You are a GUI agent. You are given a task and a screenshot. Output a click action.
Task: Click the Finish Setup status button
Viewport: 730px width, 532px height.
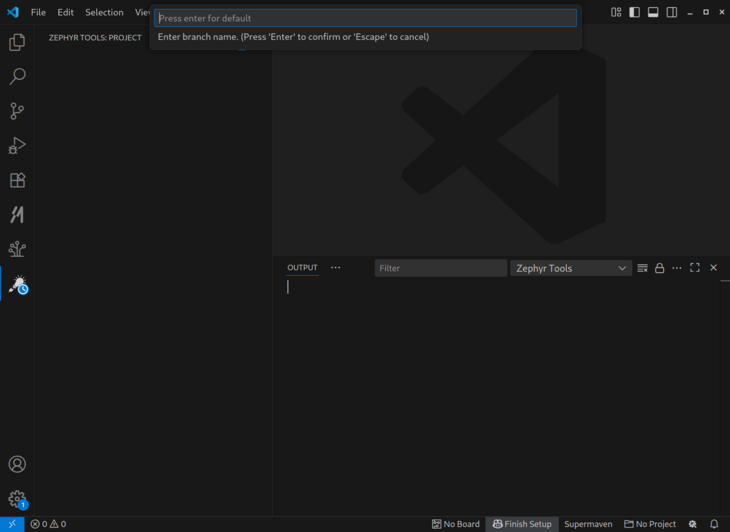point(522,524)
